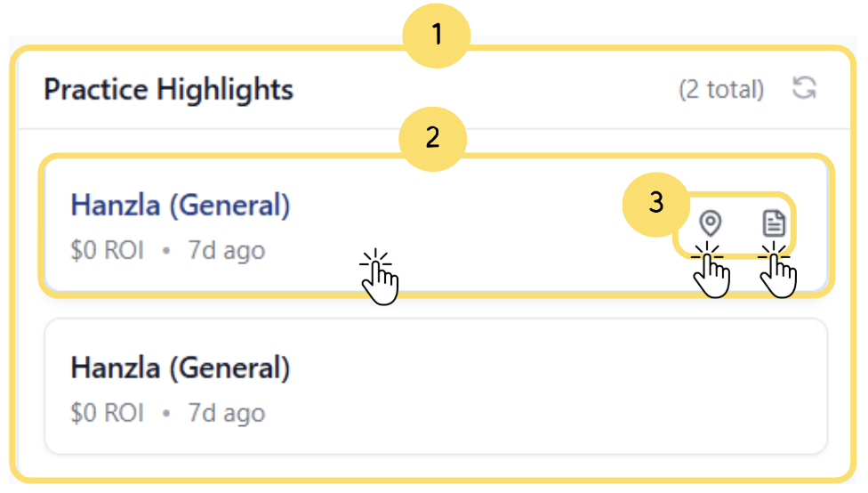868x493 pixels.
Task: Click the bullet separator in the first card
Action: pyautogui.click(x=165, y=252)
